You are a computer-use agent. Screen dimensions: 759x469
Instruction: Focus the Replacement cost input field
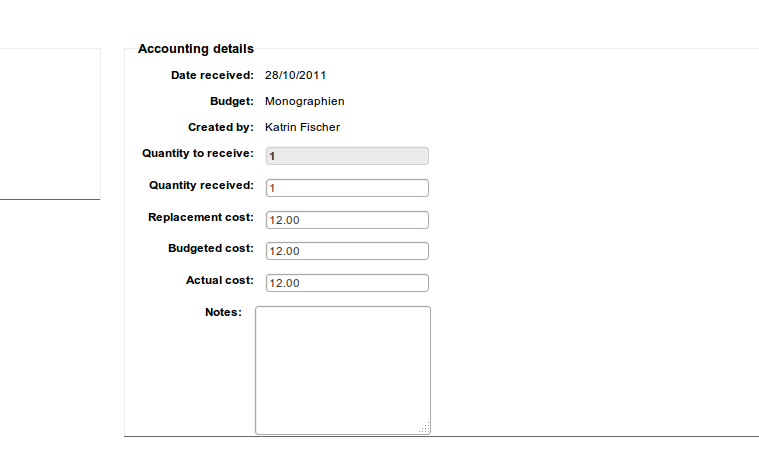[346, 220]
